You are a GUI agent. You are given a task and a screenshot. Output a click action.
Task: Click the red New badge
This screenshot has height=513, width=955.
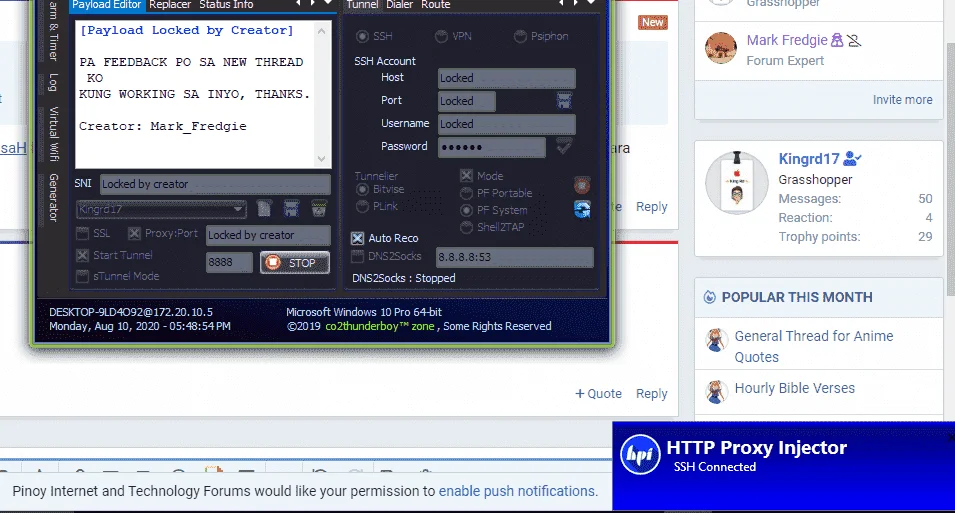coord(652,23)
